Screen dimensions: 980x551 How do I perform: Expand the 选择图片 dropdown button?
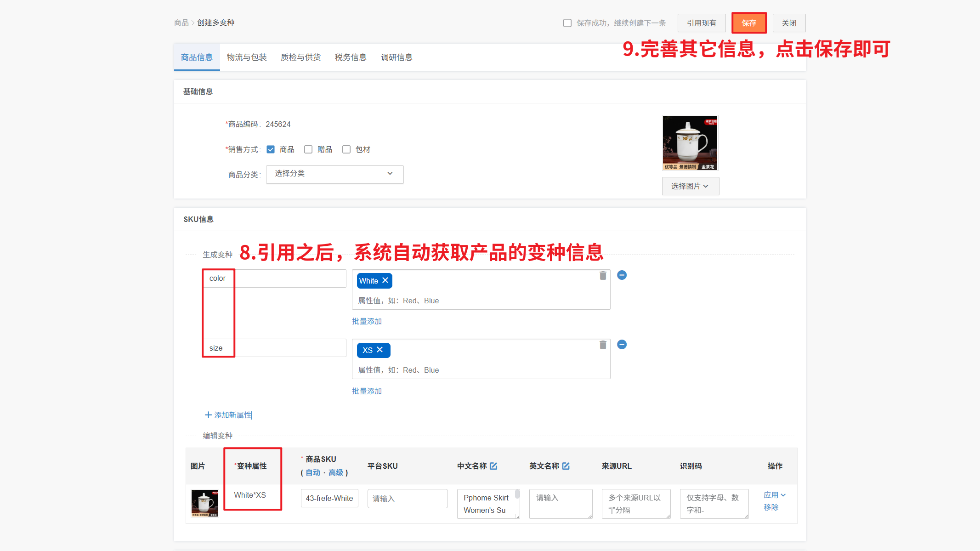coord(690,186)
